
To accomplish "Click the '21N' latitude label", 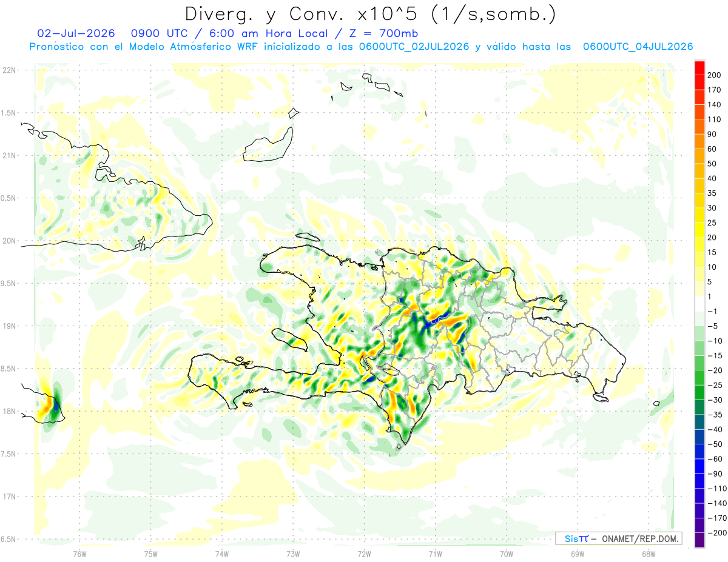I will (9, 155).
